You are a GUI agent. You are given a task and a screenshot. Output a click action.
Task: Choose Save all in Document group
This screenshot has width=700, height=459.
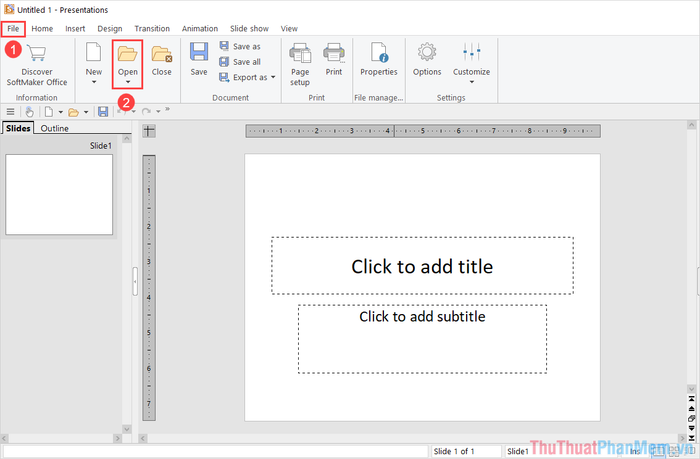[240, 62]
